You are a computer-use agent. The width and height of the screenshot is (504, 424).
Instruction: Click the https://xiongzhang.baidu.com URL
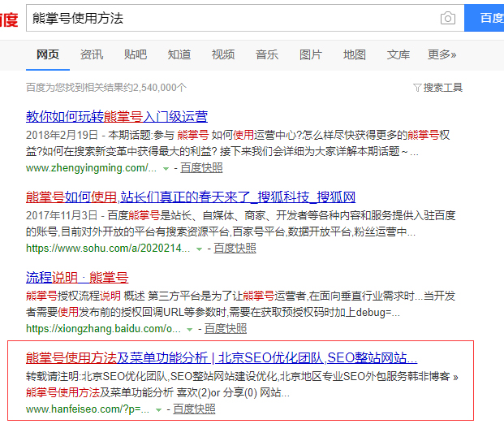tap(103, 329)
